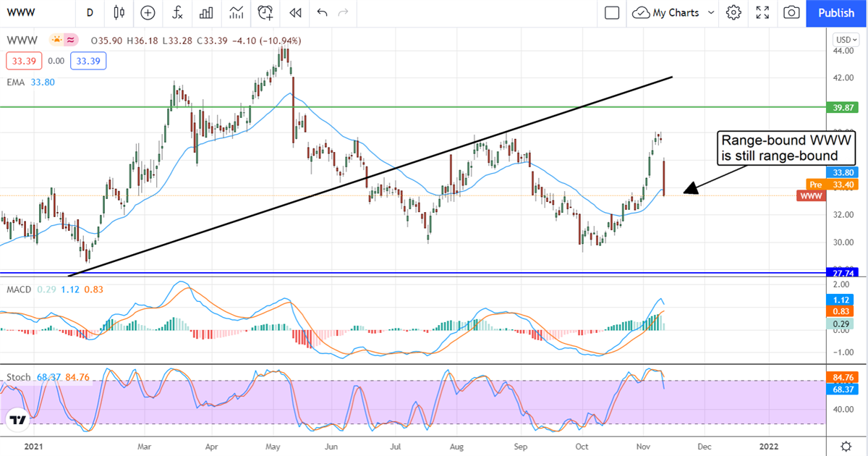This screenshot has width=868, height=456.
Task: Click the cloud save icon beside My Charts
Action: tap(641, 12)
